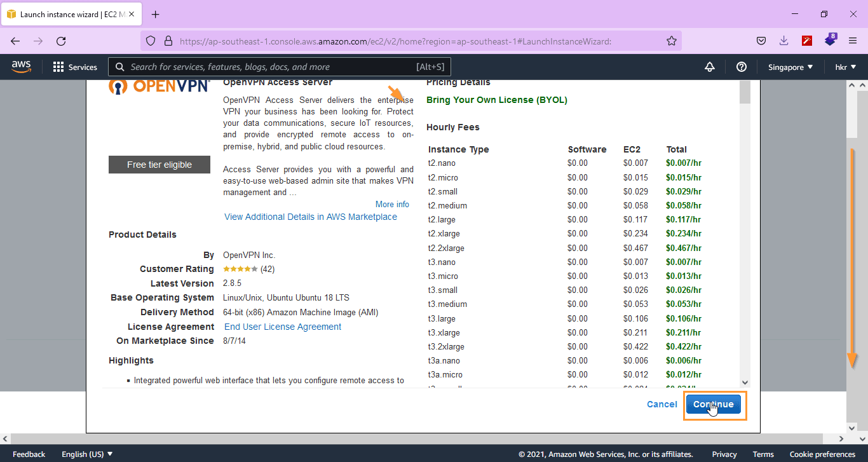Click the AWS logo home icon
The image size is (868, 462).
click(21, 67)
